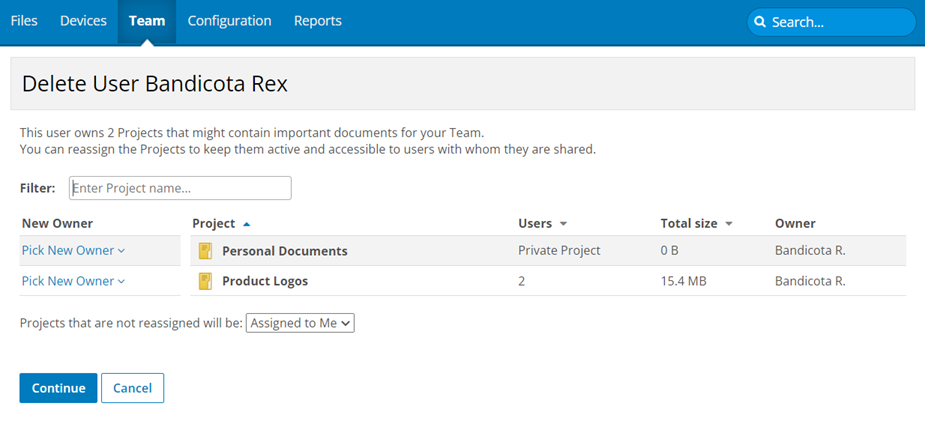Screen dimensions: 926x436
Task: Focus the Filter project name field
Action: [x=180, y=188]
